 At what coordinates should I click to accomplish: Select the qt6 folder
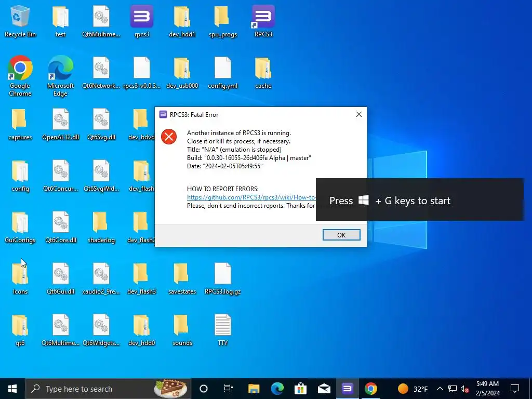coord(20,330)
